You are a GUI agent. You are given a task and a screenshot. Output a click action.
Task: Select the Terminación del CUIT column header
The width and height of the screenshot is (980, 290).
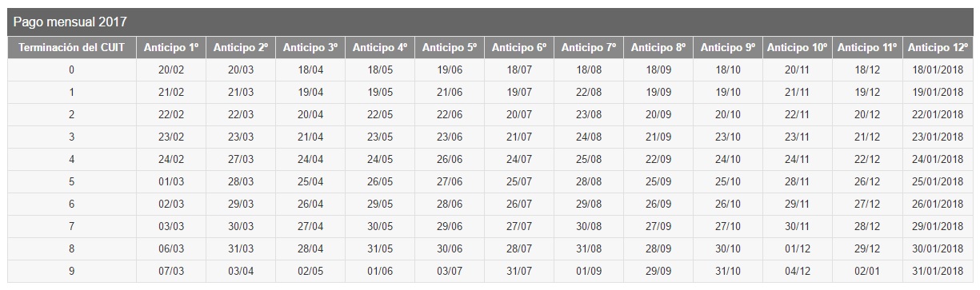72,48
